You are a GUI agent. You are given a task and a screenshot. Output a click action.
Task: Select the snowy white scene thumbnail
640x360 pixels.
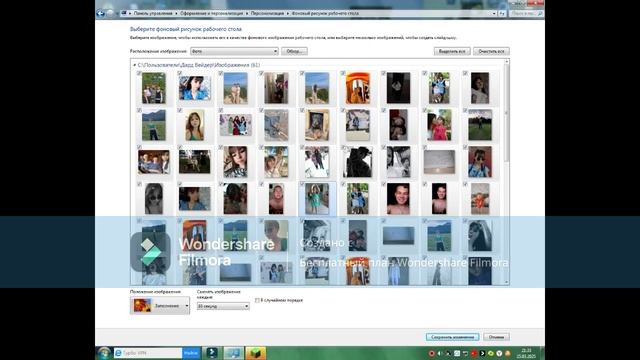[317, 162]
